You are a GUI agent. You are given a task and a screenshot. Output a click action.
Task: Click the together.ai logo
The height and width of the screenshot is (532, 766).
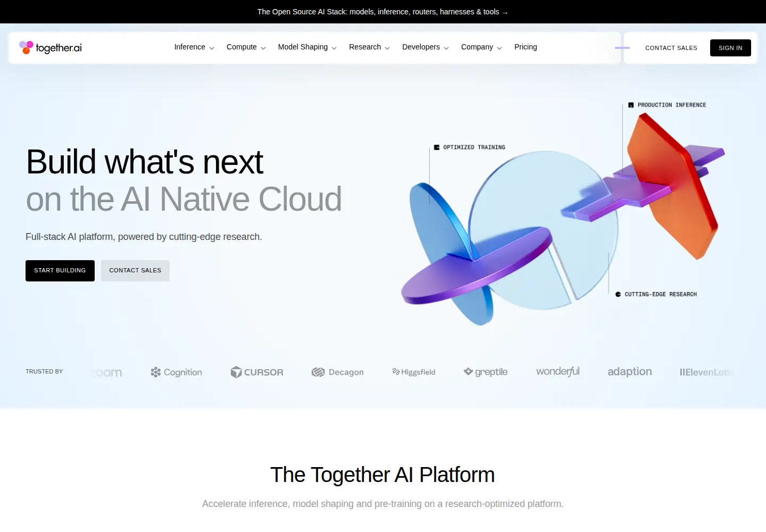[51, 47]
